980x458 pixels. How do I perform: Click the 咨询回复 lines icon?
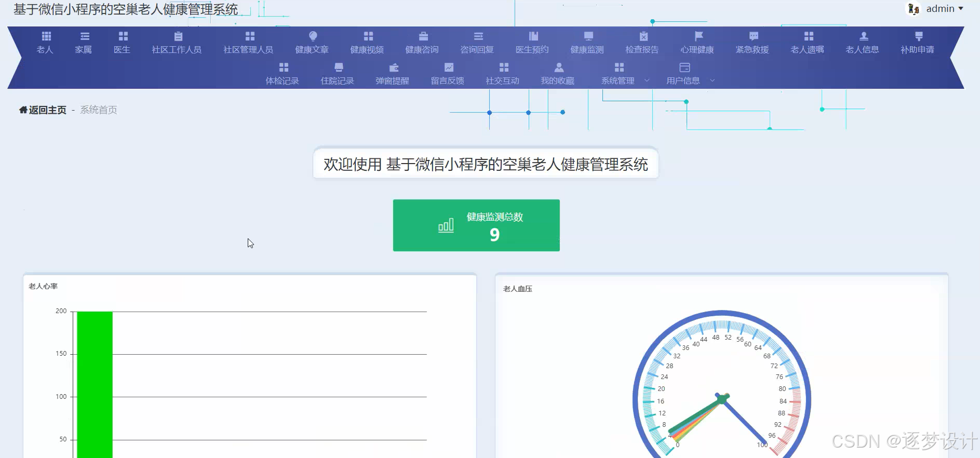478,36
